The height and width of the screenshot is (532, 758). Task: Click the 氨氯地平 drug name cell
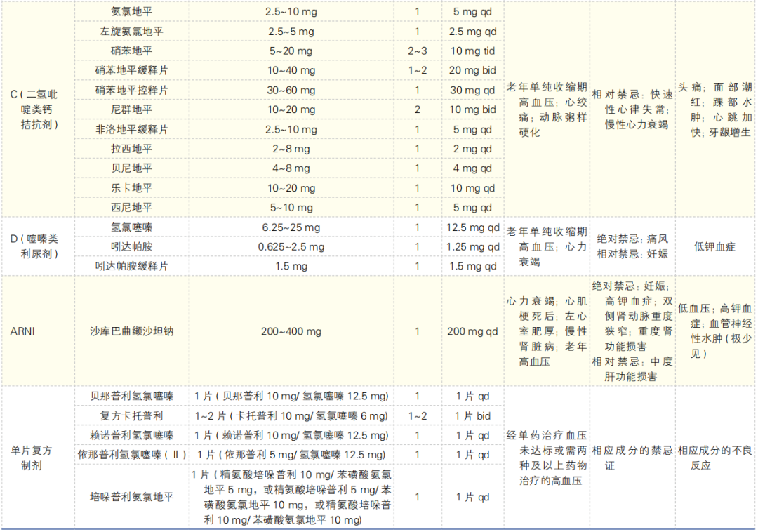tap(131, 12)
